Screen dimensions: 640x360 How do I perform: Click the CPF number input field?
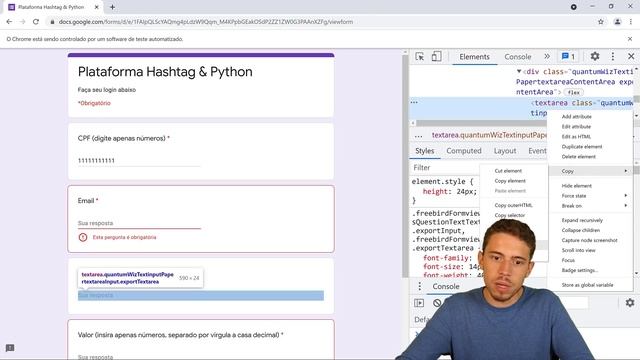tap(139, 161)
